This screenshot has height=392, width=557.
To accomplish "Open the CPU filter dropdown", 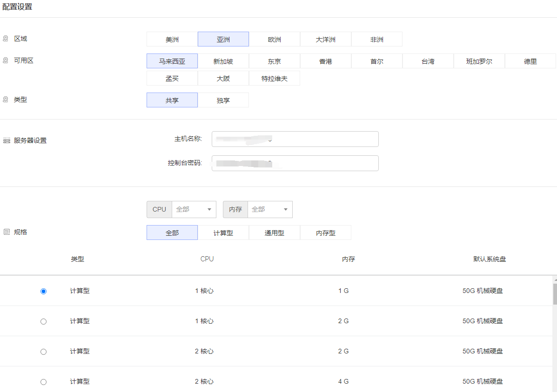I will pyautogui.click(x=194, y=209).
